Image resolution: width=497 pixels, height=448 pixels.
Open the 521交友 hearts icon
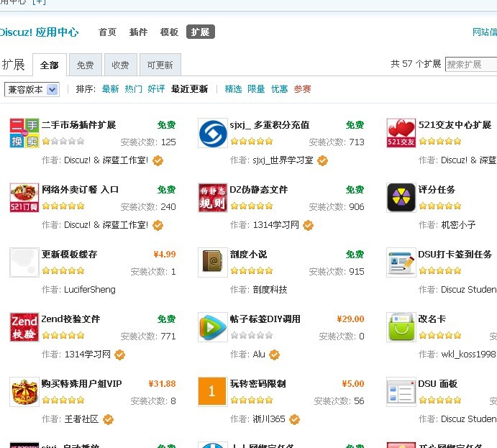point(401,133)
